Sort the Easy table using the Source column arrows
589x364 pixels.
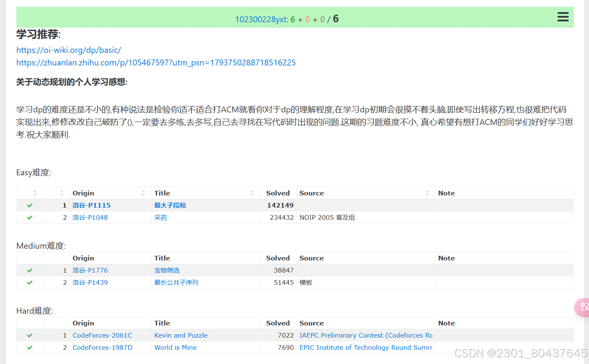tap(428, 193)
